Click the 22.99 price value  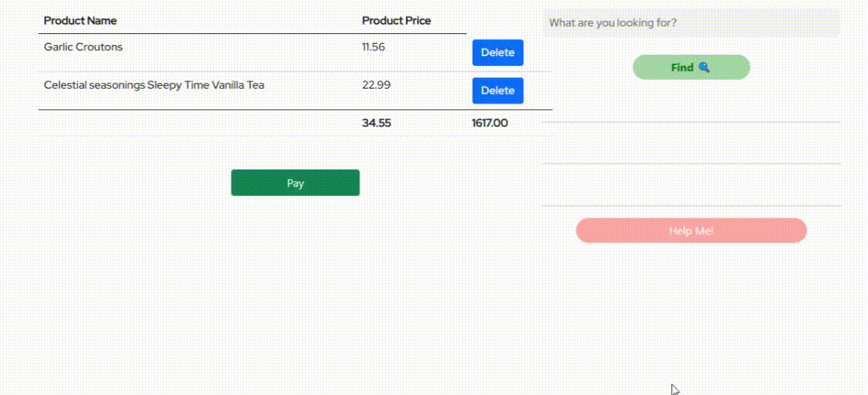coord(376,85)
